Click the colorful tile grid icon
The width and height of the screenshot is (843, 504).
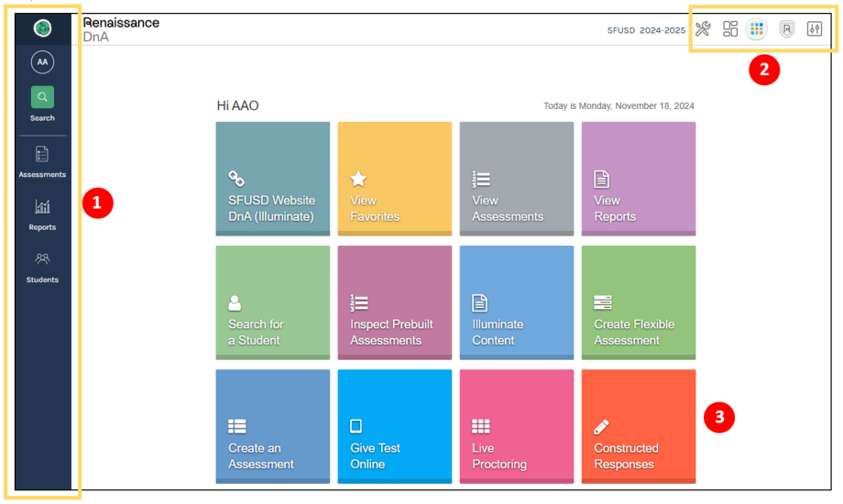[x=757, y=29]
